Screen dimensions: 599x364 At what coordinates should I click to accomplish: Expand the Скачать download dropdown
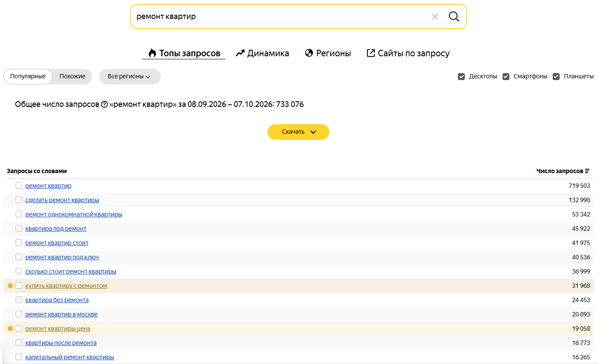(298, 132)
